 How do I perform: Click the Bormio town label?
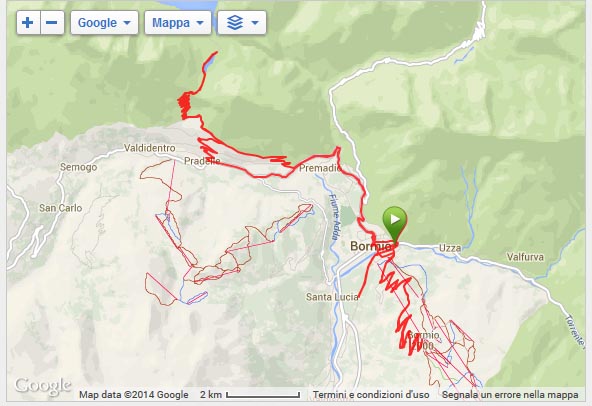coord(371,246)
